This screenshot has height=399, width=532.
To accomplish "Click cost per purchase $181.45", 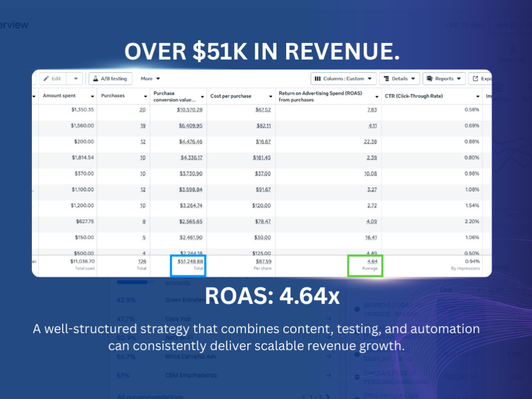I will 262,158.
